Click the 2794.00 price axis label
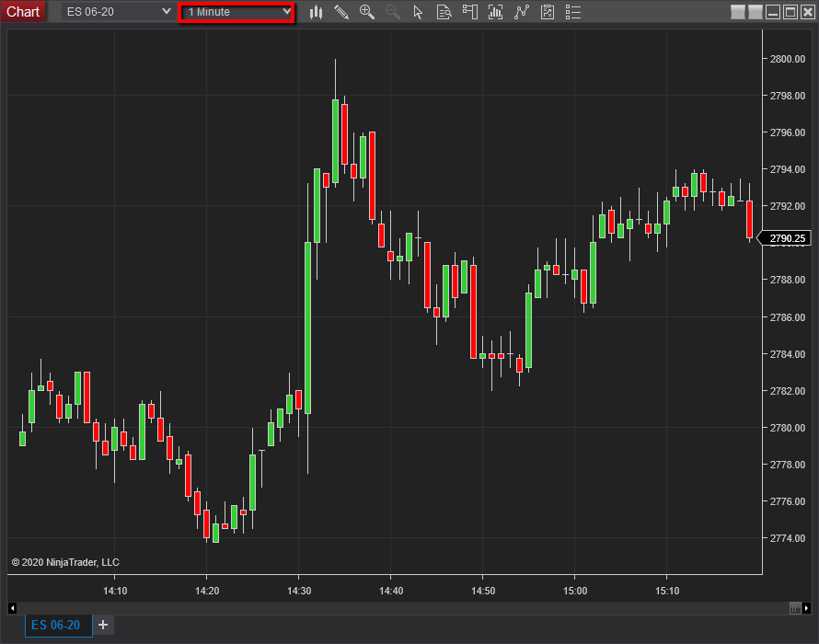Viewport: 819px width, 644px height. click(x=787, y=169)
